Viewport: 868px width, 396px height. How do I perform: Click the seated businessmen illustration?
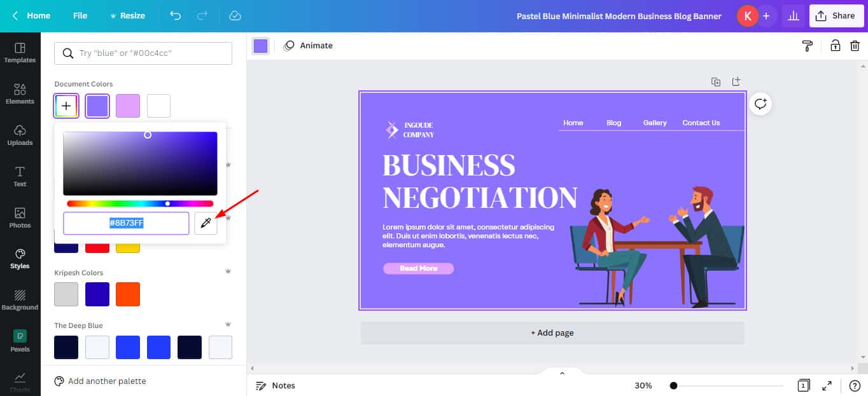[657, 247]
